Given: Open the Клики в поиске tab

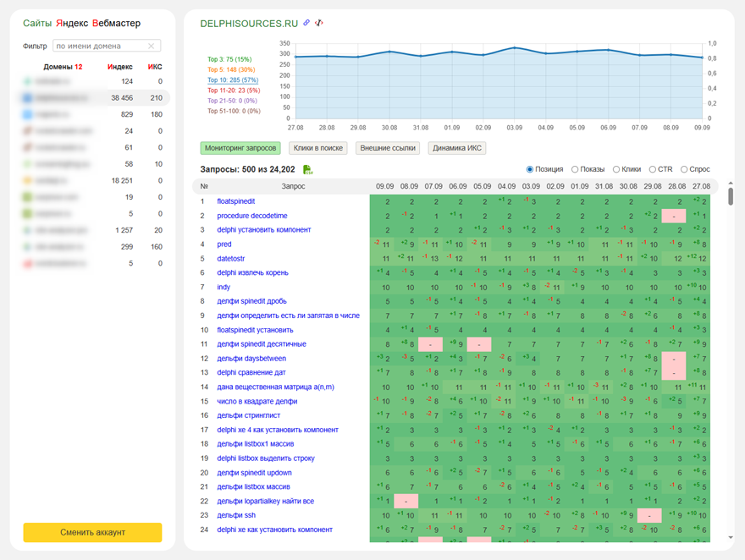Looking at the screenshot, I should (x=317, y=148).
